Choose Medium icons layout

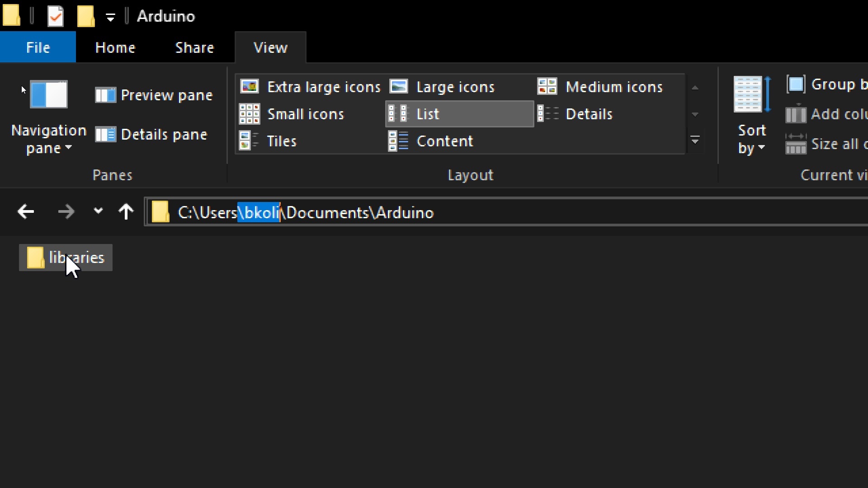pyautogui.click(x=600, y=87)
